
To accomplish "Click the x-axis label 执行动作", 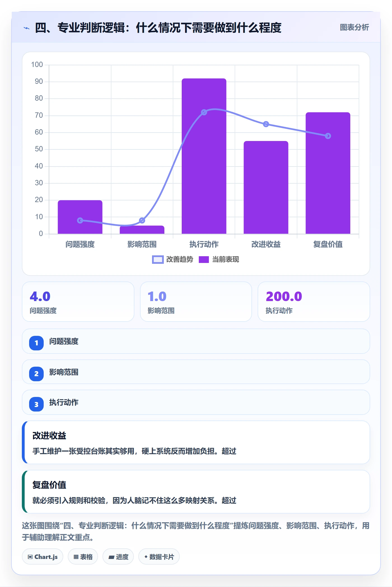I will tap(204, 244).
